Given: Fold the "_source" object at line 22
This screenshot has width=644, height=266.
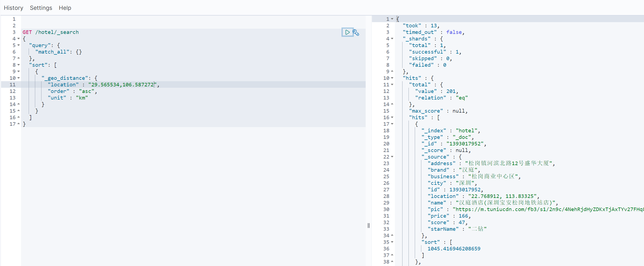Looking at the screenshot, I should [392, 157].
